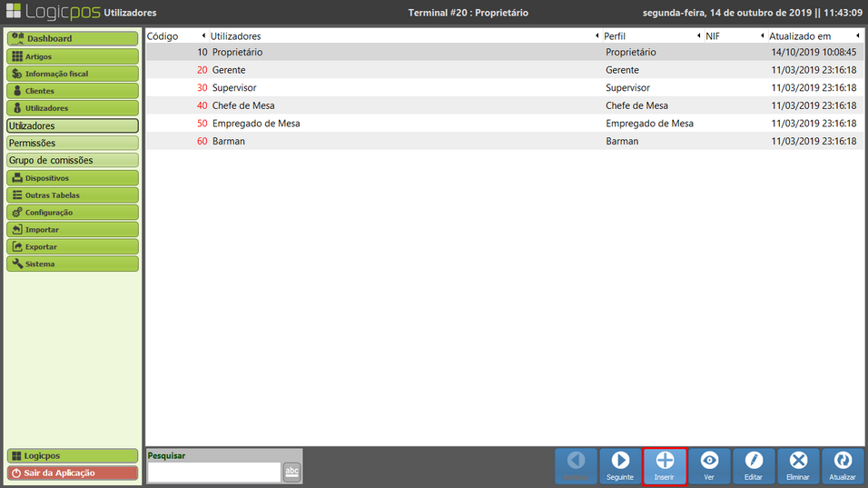This screenshot has height=488, width=868.
Task: Click the Logicpos button in sidebar
Action: click(73, 455)
